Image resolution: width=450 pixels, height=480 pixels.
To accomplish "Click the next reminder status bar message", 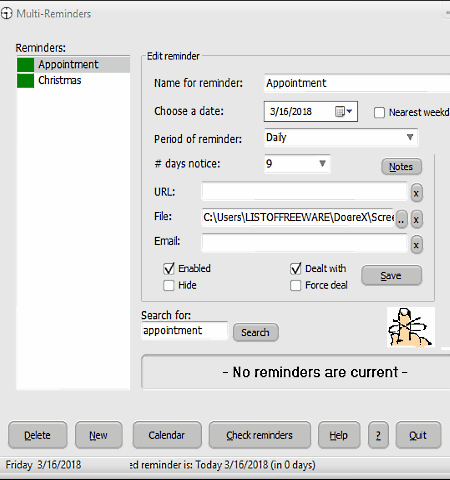I will click(223, 465).
